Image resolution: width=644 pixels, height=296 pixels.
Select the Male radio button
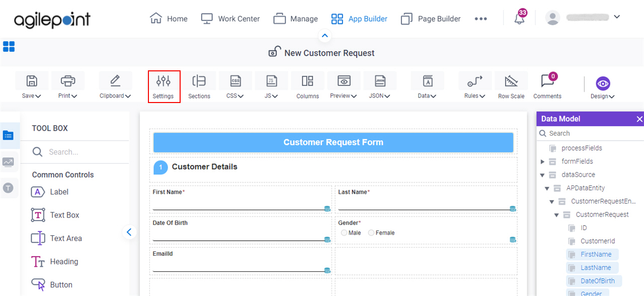344,233
